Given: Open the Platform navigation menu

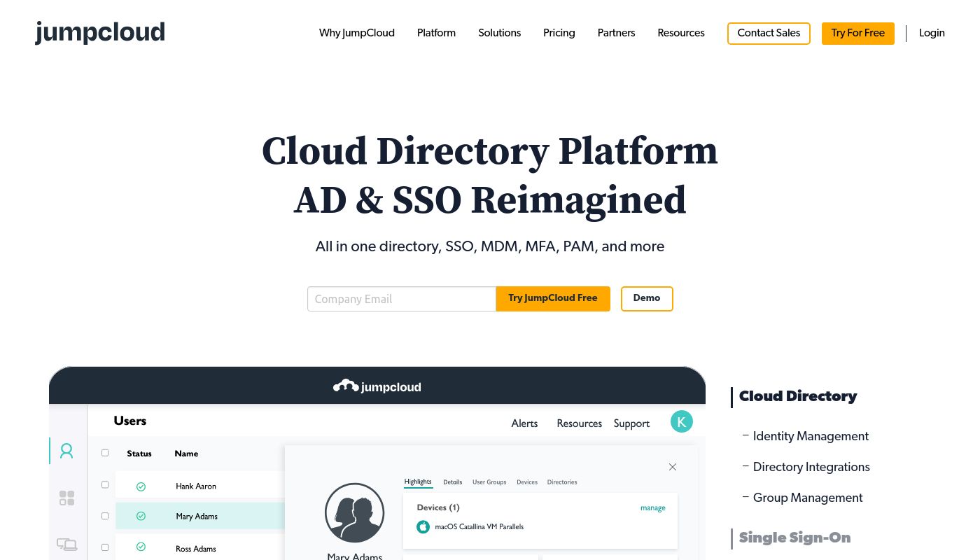Looking at the screenshot, I should (x=436, y=33).
